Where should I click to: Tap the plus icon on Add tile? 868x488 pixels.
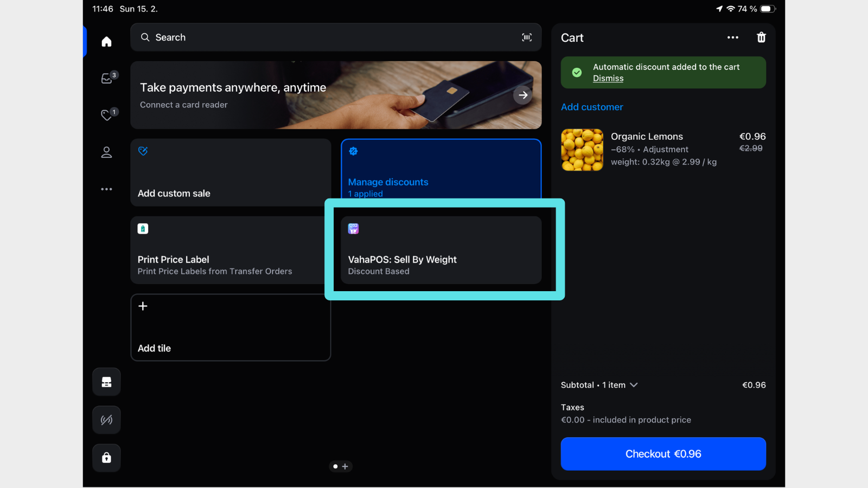(143, 306)
